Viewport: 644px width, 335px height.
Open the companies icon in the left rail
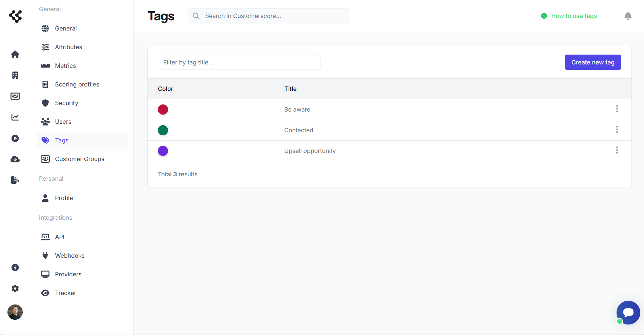click(x=15, y=75)
